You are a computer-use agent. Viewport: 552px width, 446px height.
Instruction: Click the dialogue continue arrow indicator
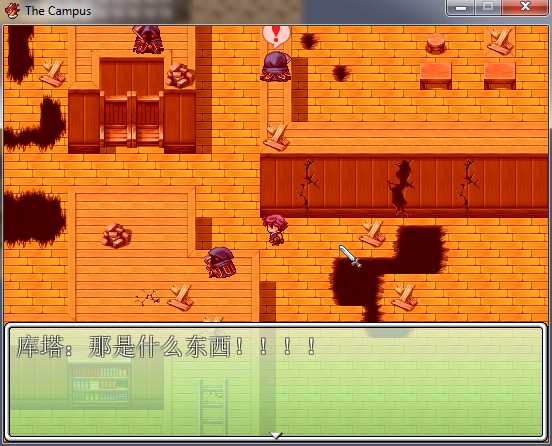click(276, 435)
